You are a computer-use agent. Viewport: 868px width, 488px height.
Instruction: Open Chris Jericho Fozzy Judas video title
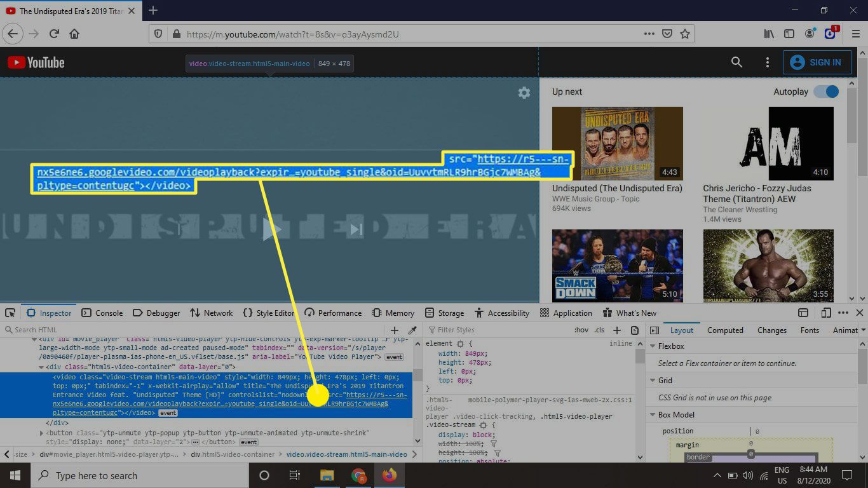point(757,193)
